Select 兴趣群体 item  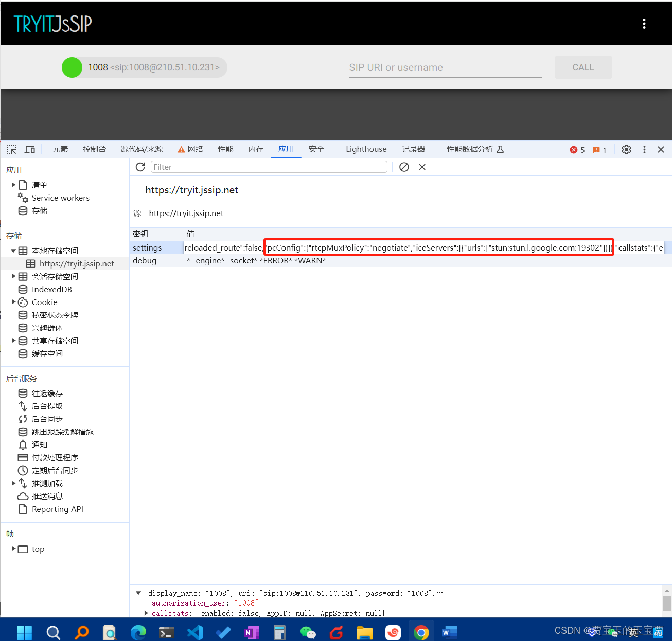click(x=47, y=328)
